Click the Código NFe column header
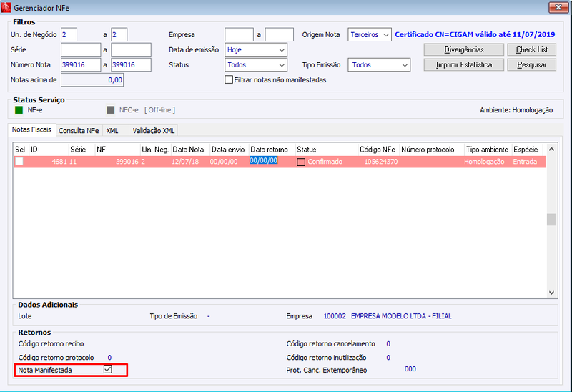 (x=379, y=150)
